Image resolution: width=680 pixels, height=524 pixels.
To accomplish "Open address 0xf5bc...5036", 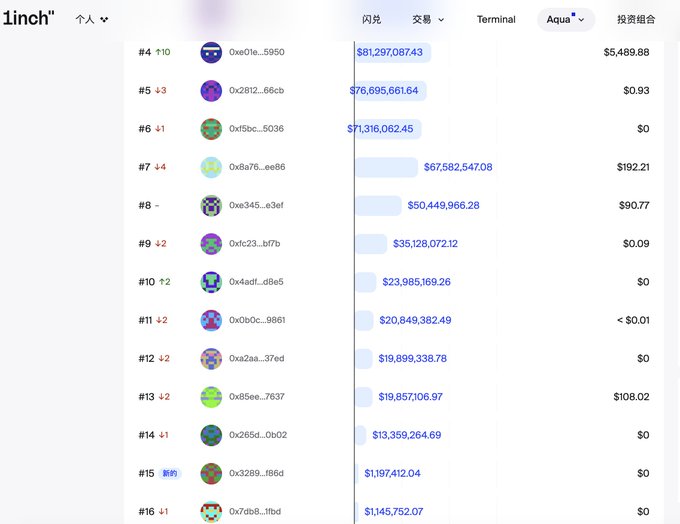I will click(257, 128).
